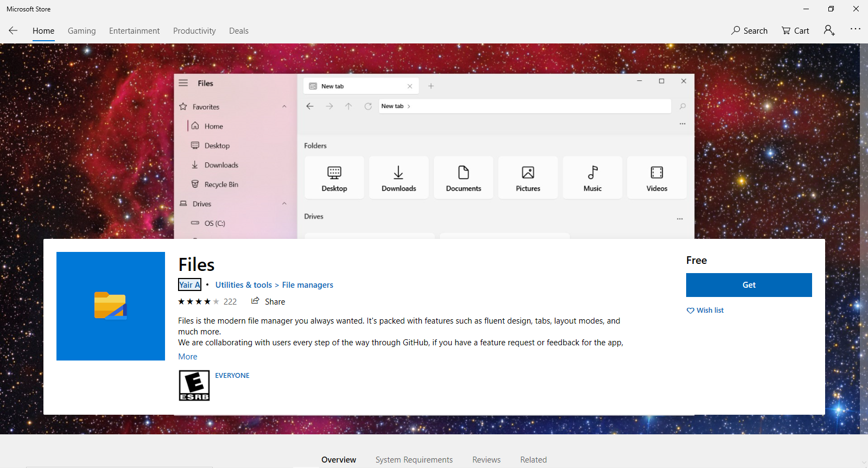Click the hamburger menu in Files screenshot
Screen dimensions: 868x468
(x=183, y=83)
